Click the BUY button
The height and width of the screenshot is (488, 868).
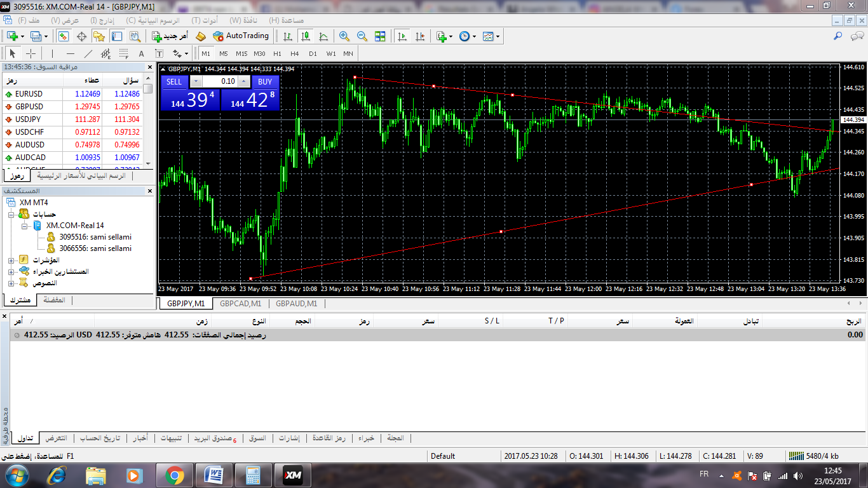click(x=265, y=81)
